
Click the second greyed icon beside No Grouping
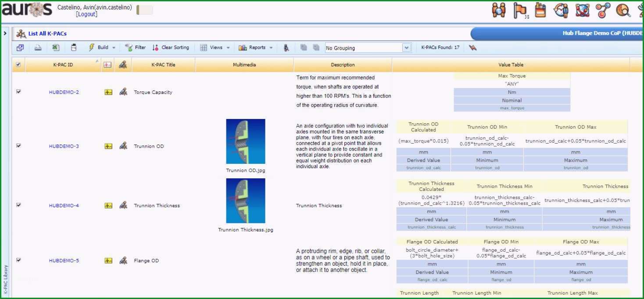tap(316, 47)
